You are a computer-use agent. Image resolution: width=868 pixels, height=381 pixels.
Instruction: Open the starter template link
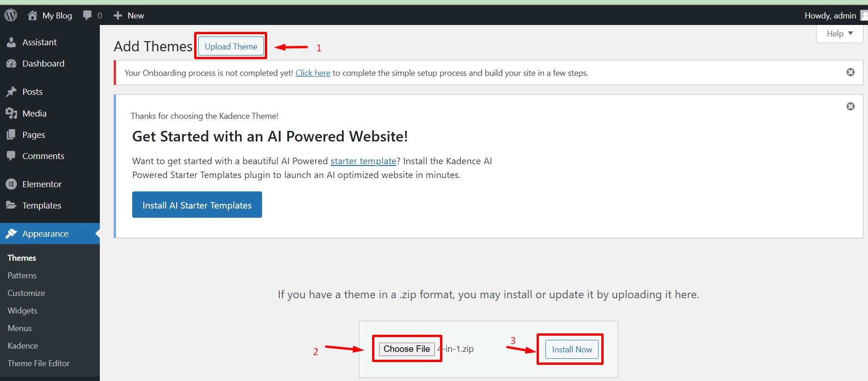click(363, 161)
